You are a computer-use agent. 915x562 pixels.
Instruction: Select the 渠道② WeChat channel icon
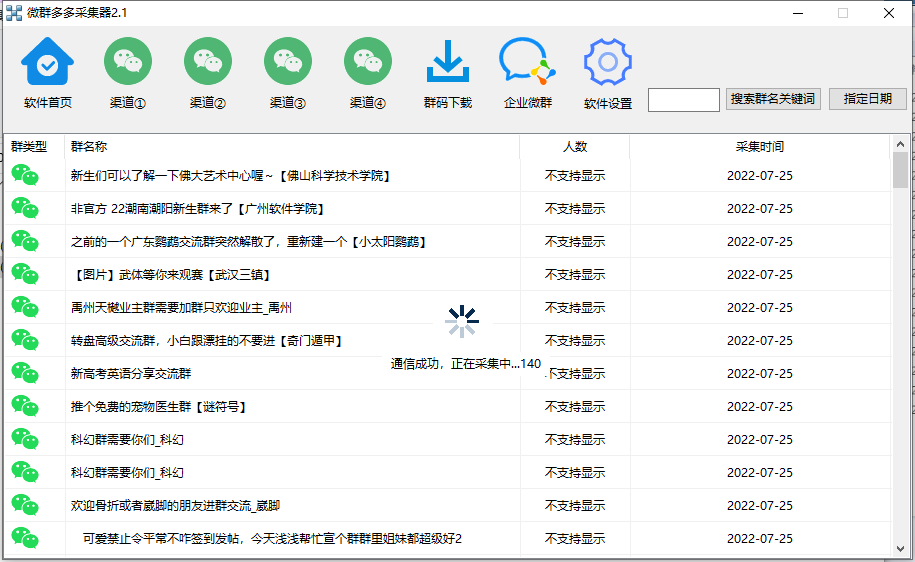208,61
